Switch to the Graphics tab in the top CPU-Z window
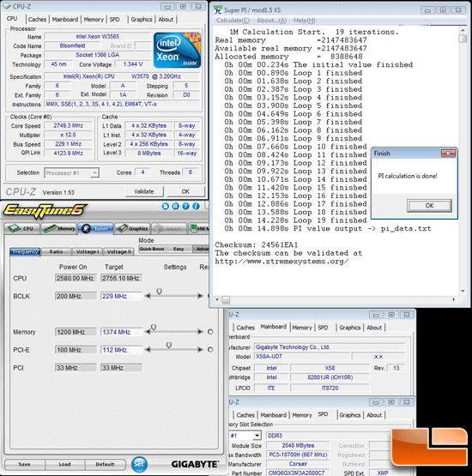Image resolution: width=472 pixels, height=476 pixels. pos(142,20)
